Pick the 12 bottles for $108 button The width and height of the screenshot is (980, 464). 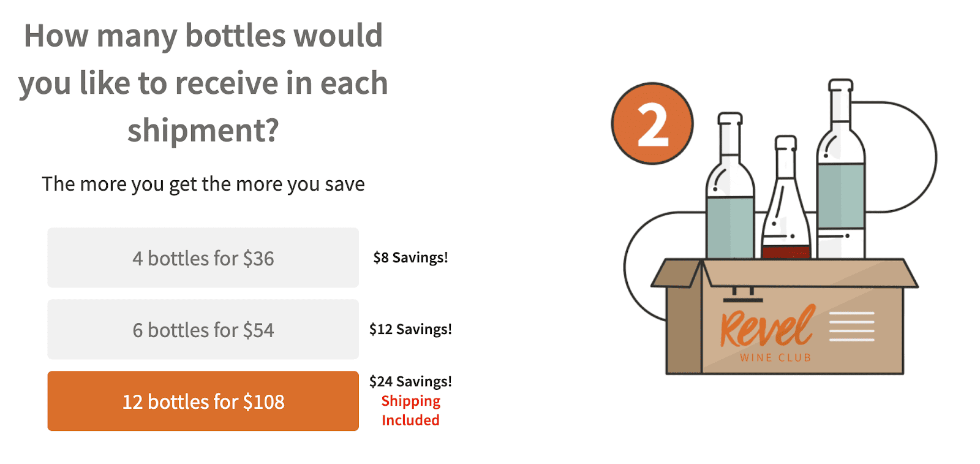tap(203, 401)
